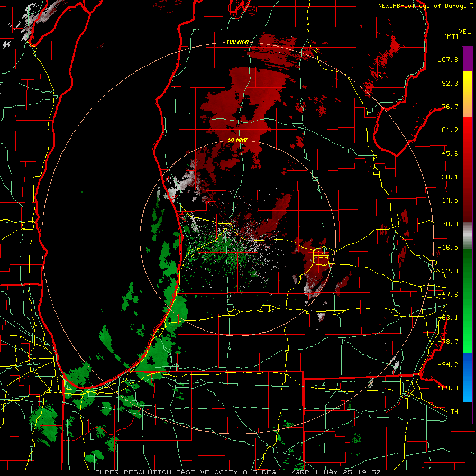Select the -78.7 value on the velocity scale
This screenshot has height=476, width=476.
point(448,342)
